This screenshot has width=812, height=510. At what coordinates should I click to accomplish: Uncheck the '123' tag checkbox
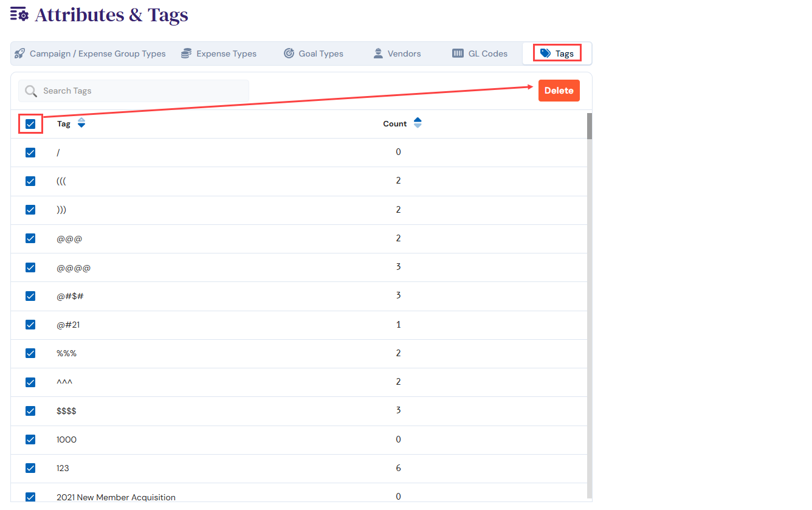click(x=30, y=468)
